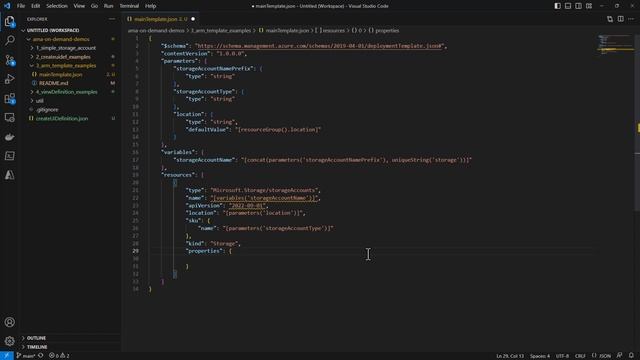Open the Accounts menu icon
This screenshot has width=640, height=360.
tap(9, 322)
